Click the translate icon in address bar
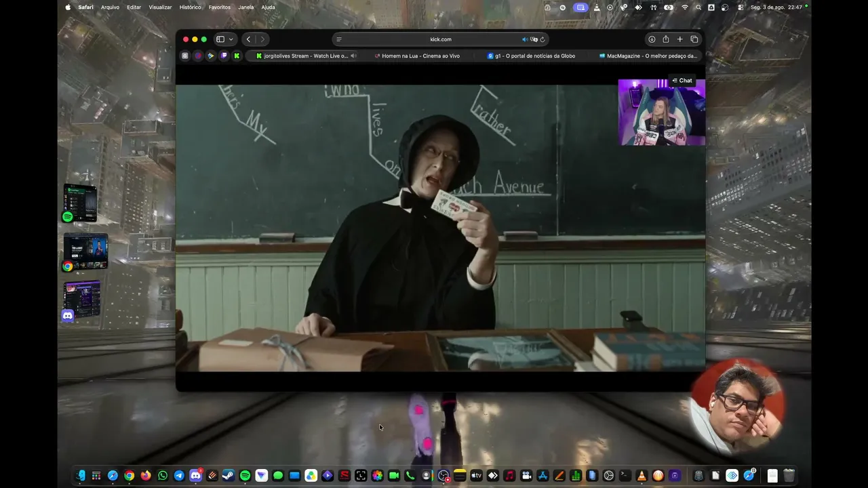 tap(534, 39)
